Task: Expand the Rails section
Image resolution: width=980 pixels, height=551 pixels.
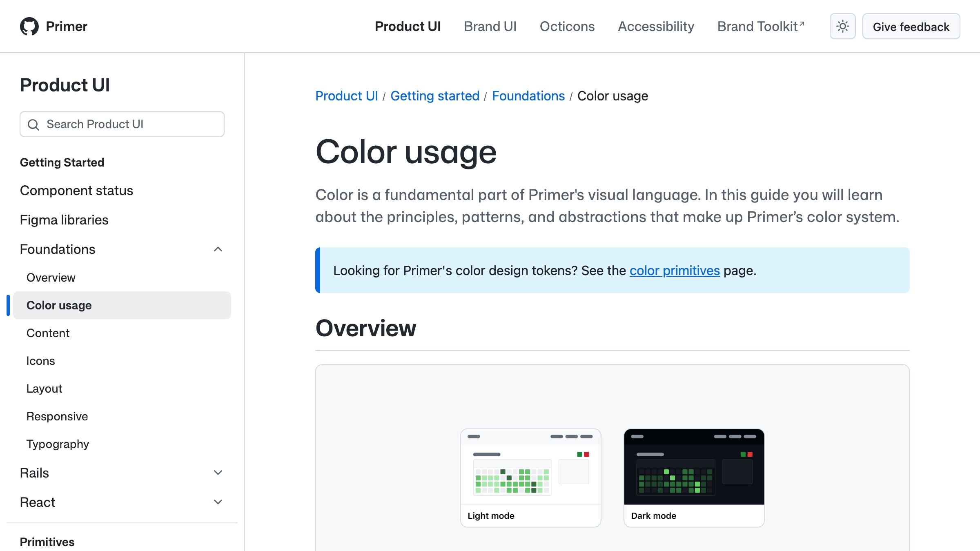Action: [x=218, y=472]
